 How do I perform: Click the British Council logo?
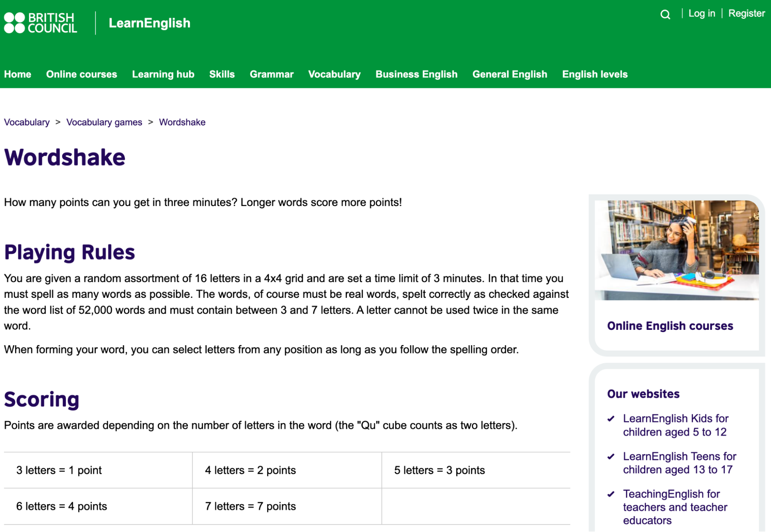click(40, 23)
